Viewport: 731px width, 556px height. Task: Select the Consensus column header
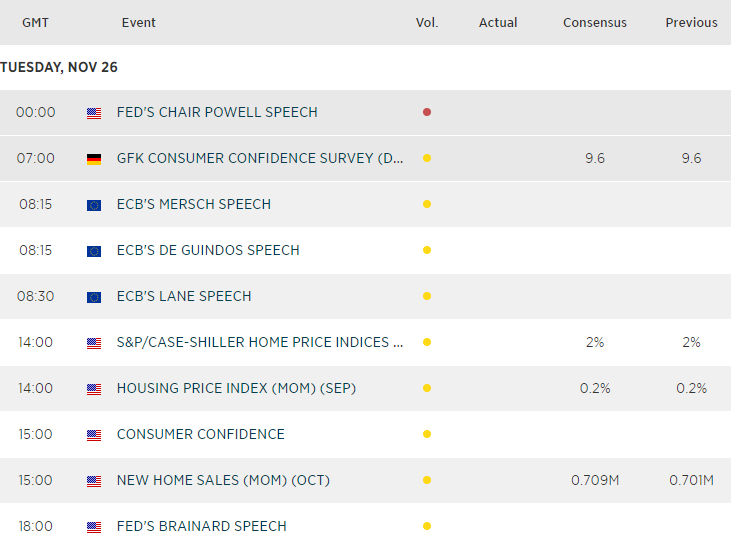point(595,22)
